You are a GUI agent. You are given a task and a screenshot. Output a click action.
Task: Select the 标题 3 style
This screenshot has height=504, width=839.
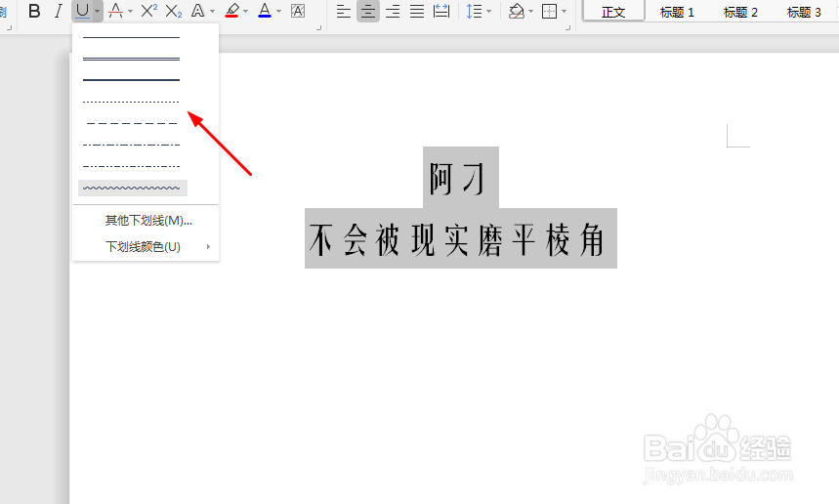tap(804, 12)
